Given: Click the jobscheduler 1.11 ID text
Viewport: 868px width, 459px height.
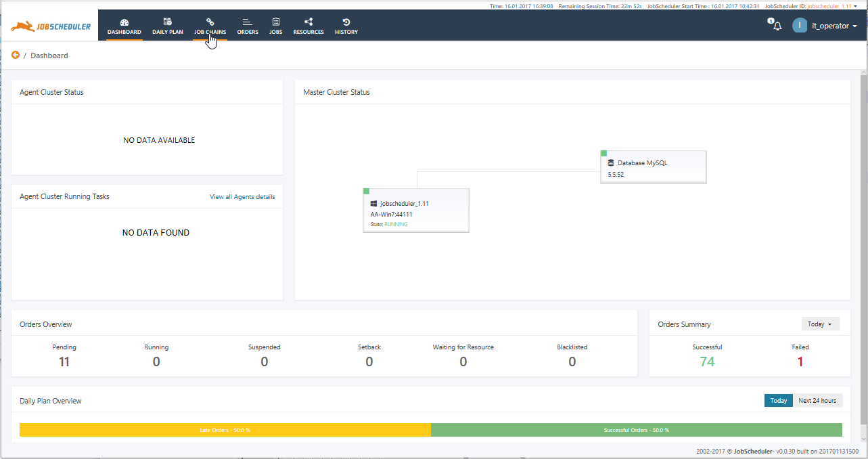Looking at the screenshot, I should pyautogui.click(x=829, y=6).
